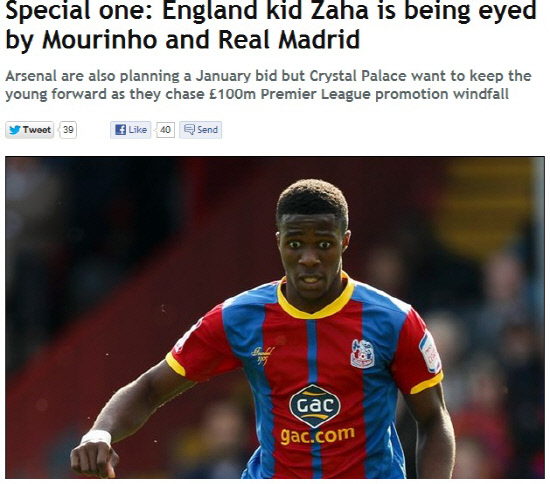Click the league patch on the player's sleeve

430,352
